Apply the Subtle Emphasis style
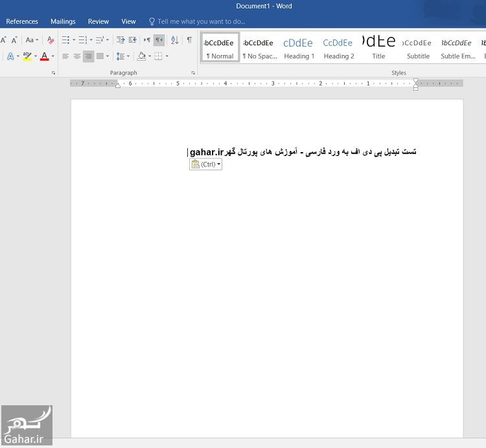486x448 pixels. point(457,47)
